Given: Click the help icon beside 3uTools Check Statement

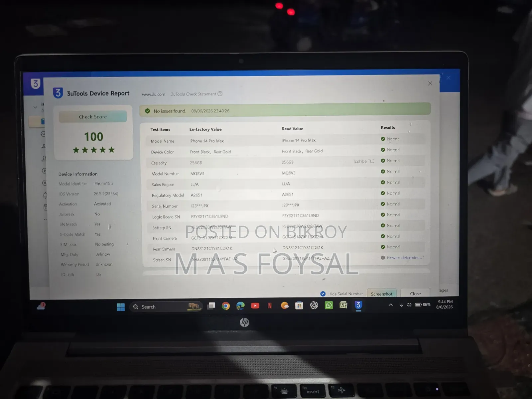Looking at the screenshot, I should pos(220,94).
